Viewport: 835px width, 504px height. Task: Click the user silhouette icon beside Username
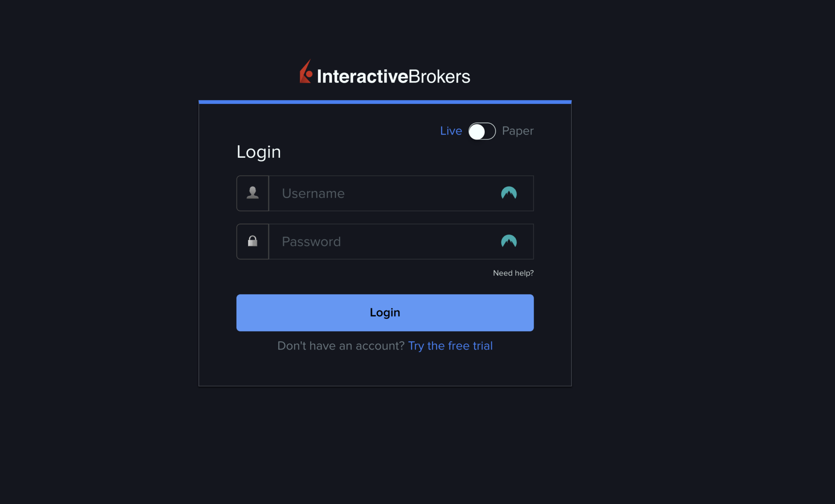(x=252, y=193)
